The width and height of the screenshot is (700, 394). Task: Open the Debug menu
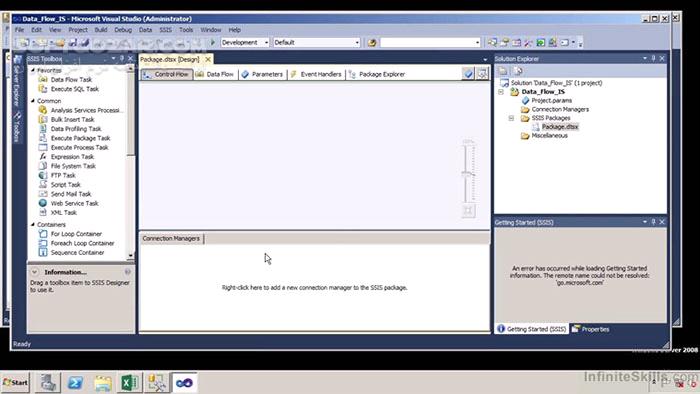point(123,30)
